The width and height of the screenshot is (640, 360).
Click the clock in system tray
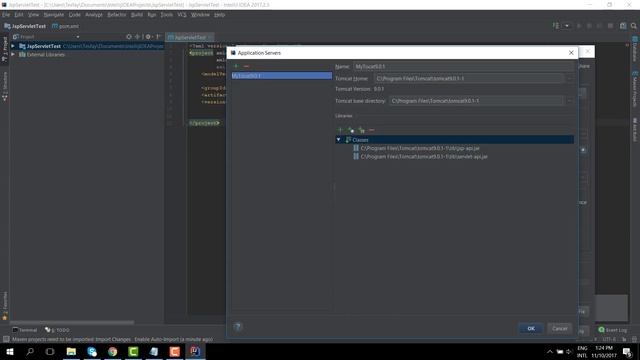(x=604, y=352)
